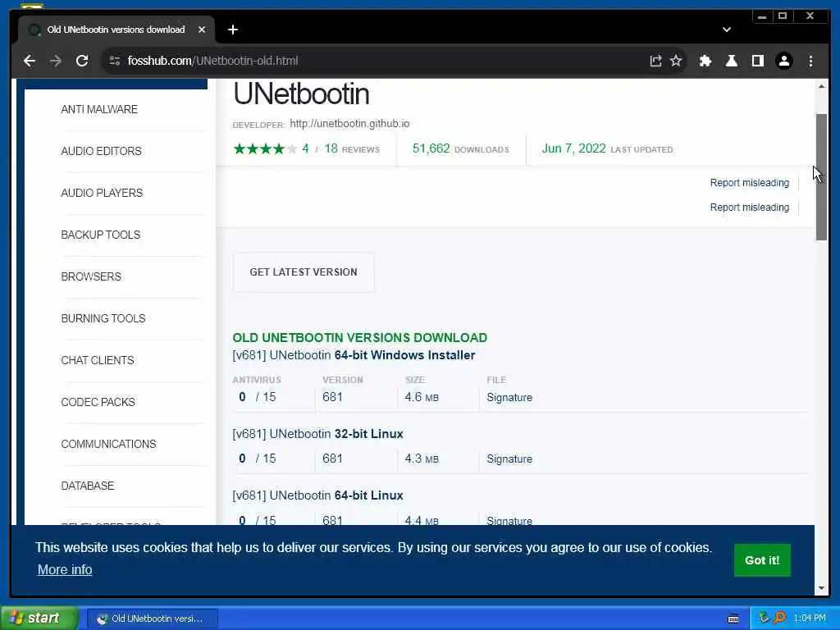The width and height of the screenshot is (840, 630).
Task: Download UNetbootin 32-bit Linux
Action: pos(317,434)
